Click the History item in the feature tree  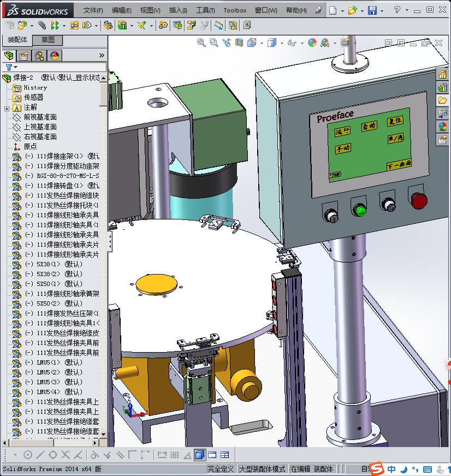coord(35,87)
